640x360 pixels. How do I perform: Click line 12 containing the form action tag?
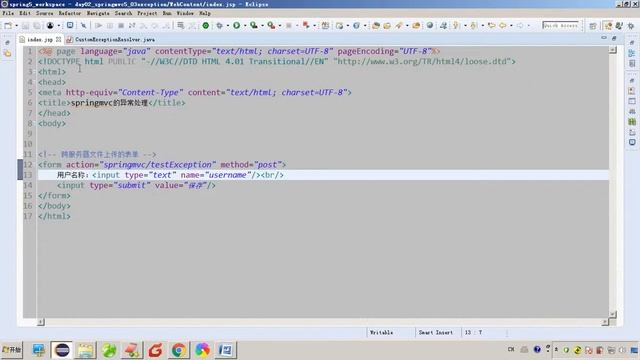tap(162, 164)
